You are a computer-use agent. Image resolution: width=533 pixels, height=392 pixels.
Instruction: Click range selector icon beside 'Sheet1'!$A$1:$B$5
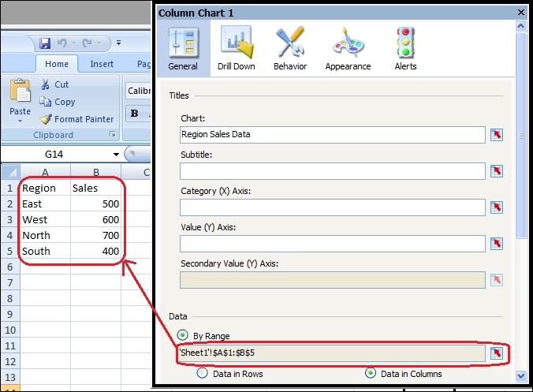pyautogui.click(x=497, y=353)
